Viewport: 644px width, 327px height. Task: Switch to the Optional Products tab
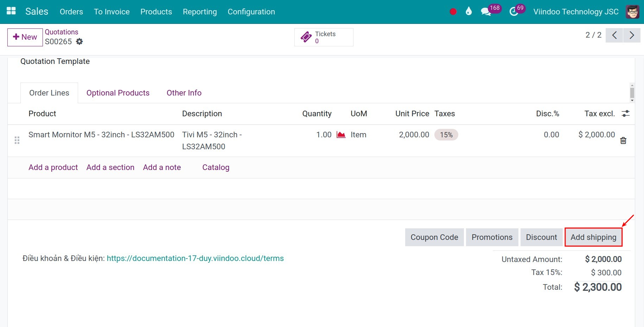click(118, 93)
